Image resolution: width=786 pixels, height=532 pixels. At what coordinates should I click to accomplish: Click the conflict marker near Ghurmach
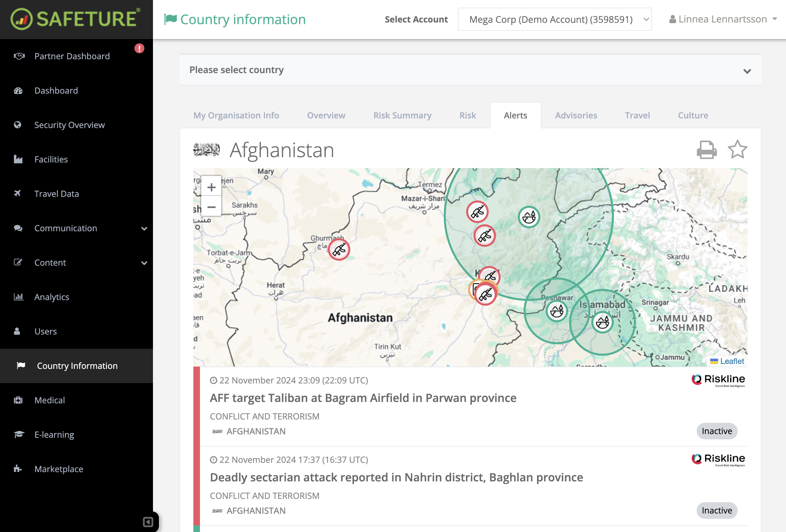339,250
